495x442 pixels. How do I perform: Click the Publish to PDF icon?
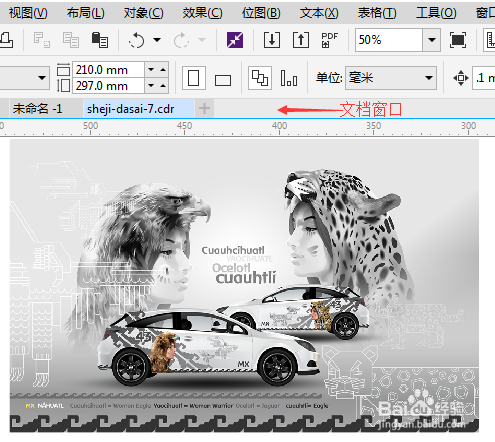coord(329,40)
